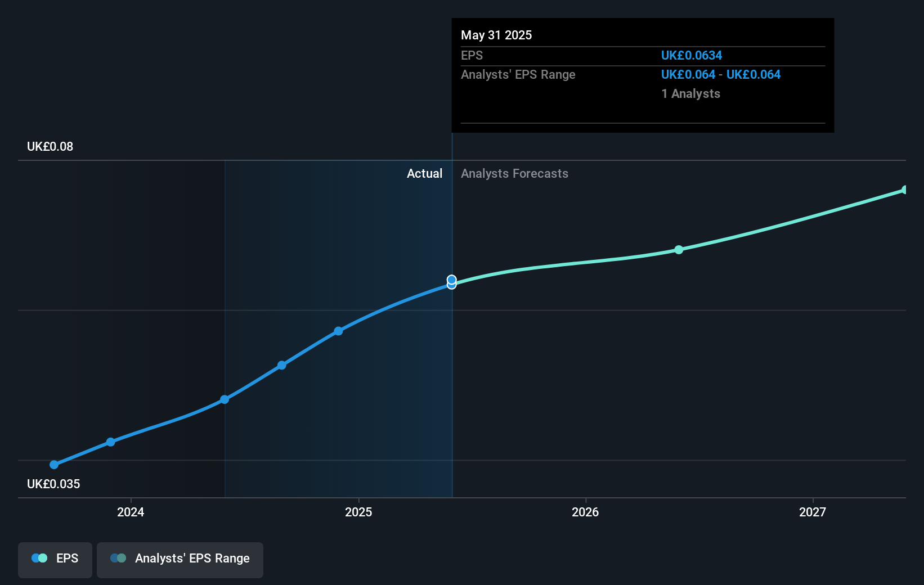Select the blue data point before 2025 label
Image resolution: width=924 pixels, height=585 pixels.
338,331
